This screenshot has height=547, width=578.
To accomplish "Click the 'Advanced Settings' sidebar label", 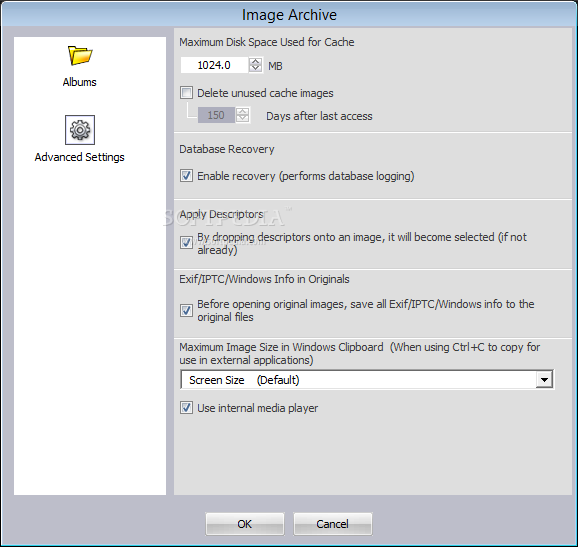I will coord(80,157).
